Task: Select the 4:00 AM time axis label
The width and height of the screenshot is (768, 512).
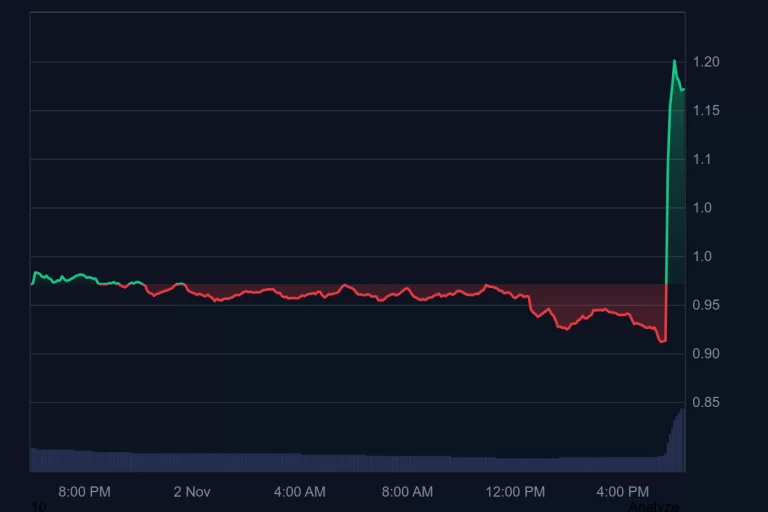Action: coord(299,492)
